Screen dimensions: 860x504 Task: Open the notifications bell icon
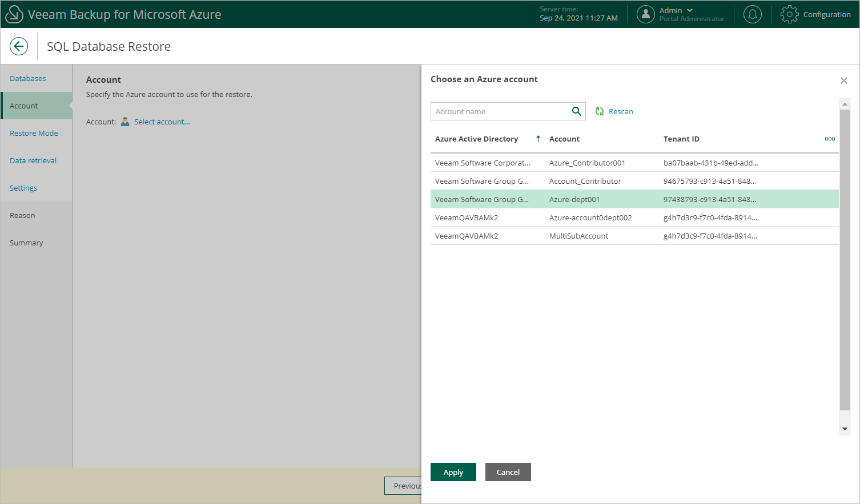pos(752,14)
